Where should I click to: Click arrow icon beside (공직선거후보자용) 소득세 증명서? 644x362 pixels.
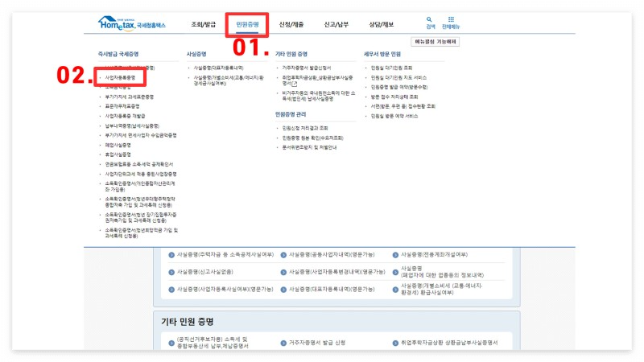(171, 343)
